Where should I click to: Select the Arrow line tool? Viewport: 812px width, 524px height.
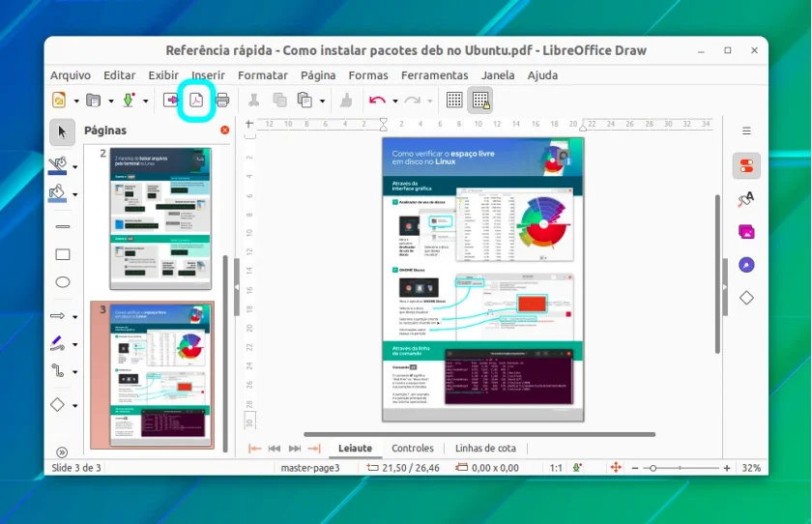(57, 316)
